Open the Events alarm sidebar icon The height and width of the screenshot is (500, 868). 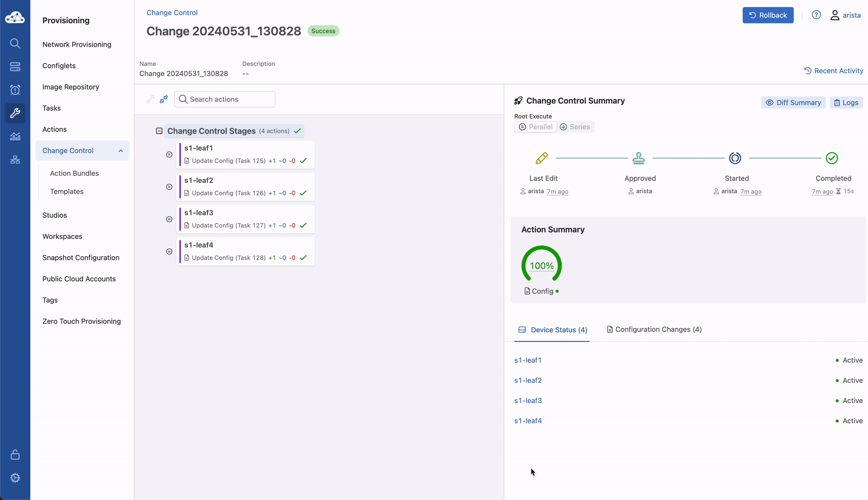click(x=15, y=90)
